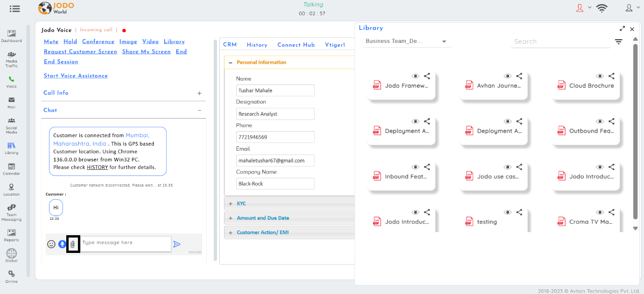This screenshot has height=294, width=644.
Task: Click the Email input field
Action: pos(275,161)
